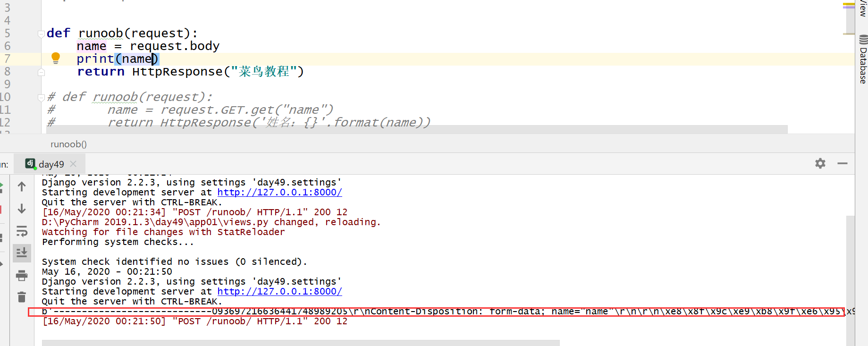Click the down arrow in Run console
Screen dimensions: 868x346
pyautogui.click(x=22, y=209)
